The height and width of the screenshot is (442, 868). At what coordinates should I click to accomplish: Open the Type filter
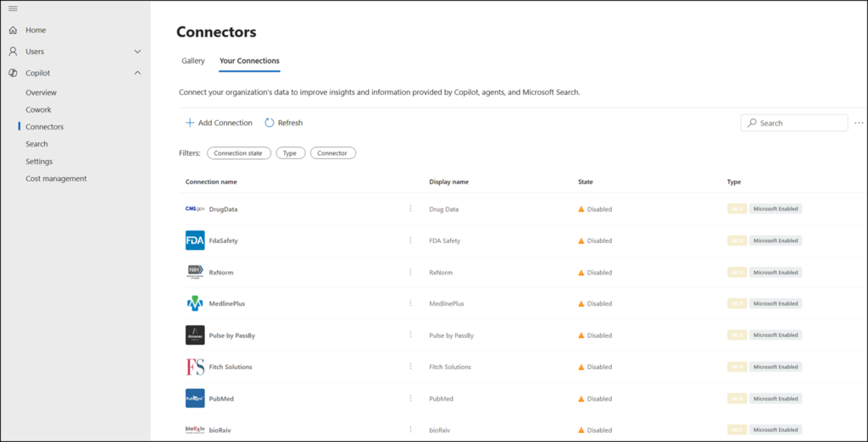pos(291,153)
